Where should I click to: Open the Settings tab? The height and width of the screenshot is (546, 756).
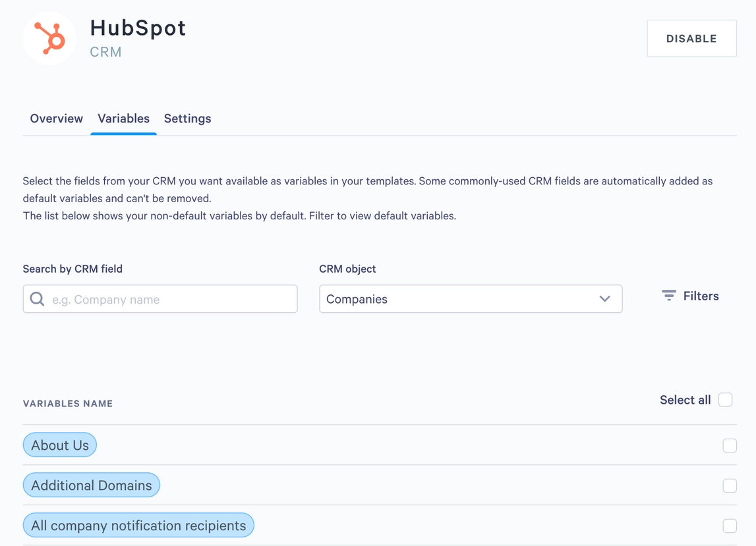click(x=188, y=119)
